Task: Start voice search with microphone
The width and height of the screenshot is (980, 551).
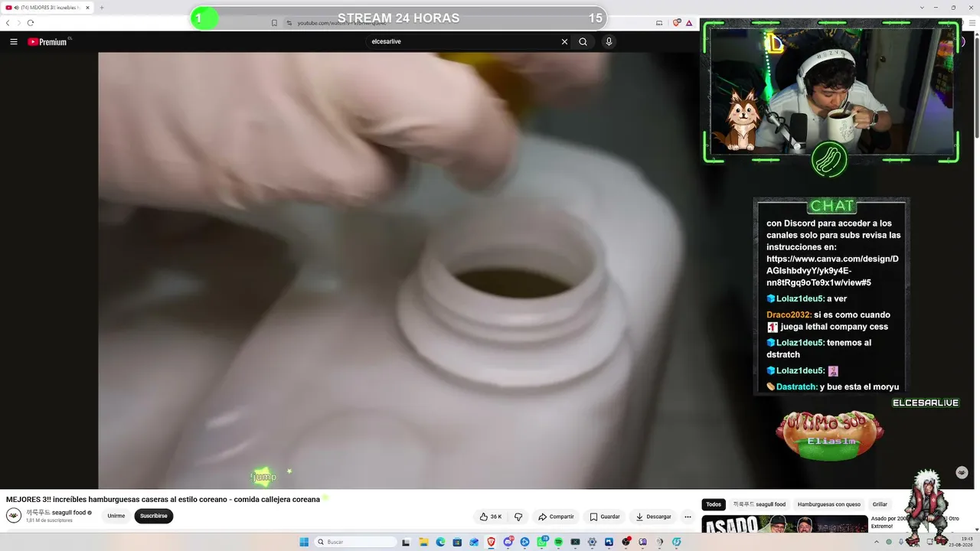Action: click(609, 42)
